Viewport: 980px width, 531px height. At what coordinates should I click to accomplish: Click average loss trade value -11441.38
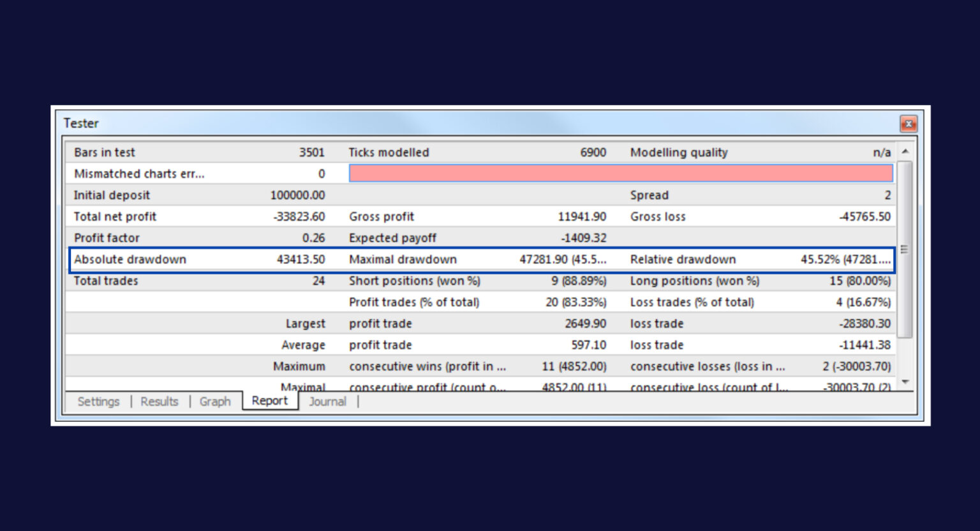[865, 345]
